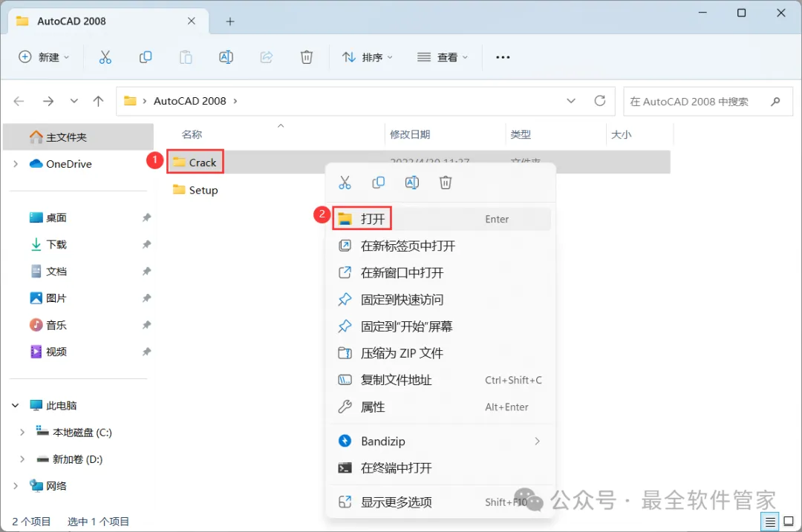Choose 显示更多选项
This screenshot has width=802, height=532.
pos(440,502)
